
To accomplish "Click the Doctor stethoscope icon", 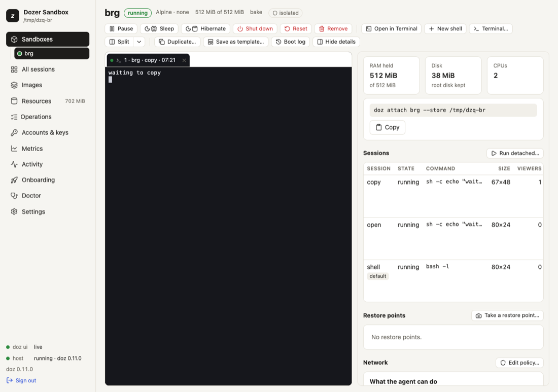I will click(x=14, y=196).
